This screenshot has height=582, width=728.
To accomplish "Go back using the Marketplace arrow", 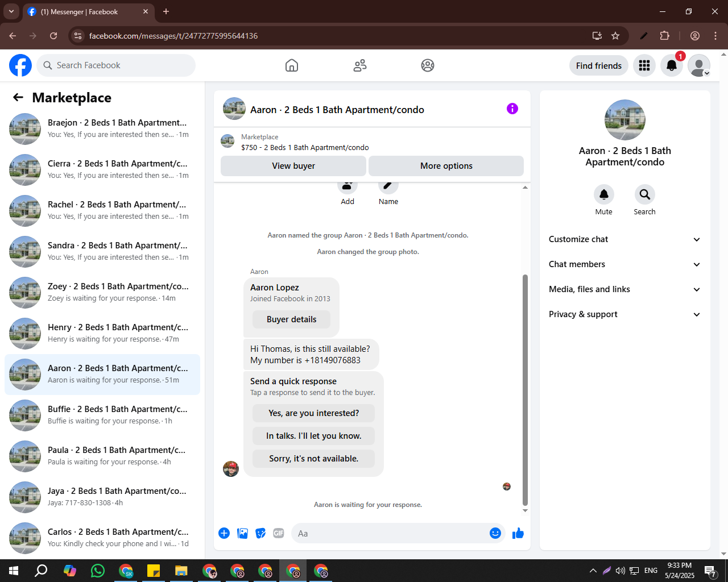I will pyautogui.click(x=18, y=97).
